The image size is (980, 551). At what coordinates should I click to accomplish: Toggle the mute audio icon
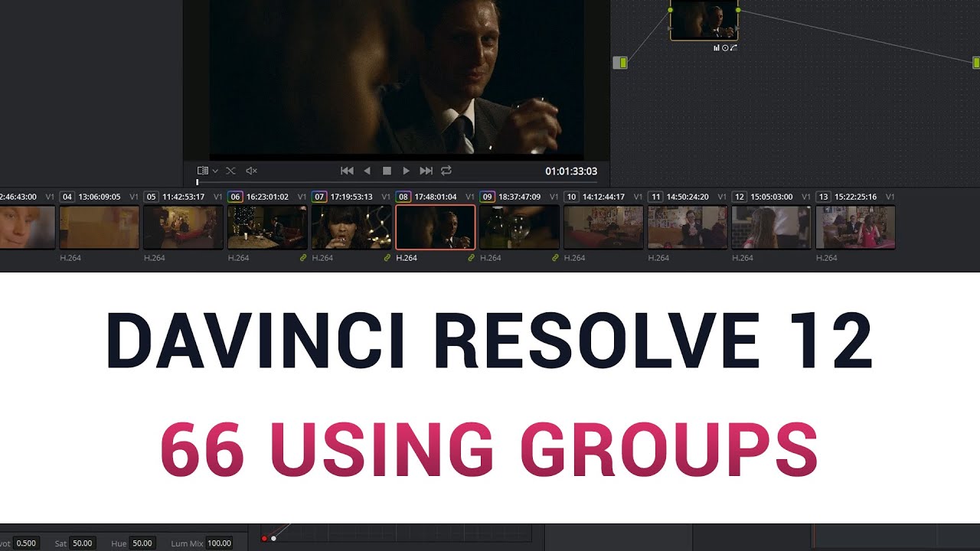(x=251, y=171)
